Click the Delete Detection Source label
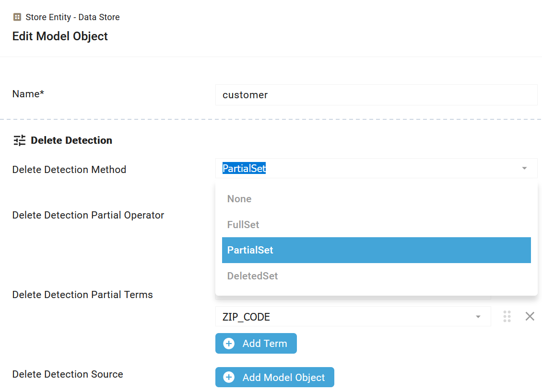This screenshot has height=392, width=542. point(68,374)
